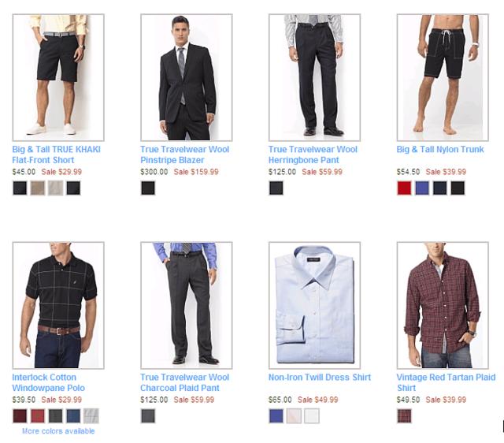The image size is (504, 443).
Task: Click the pinstripe blazer product image
Action: [x=187, y=77]
